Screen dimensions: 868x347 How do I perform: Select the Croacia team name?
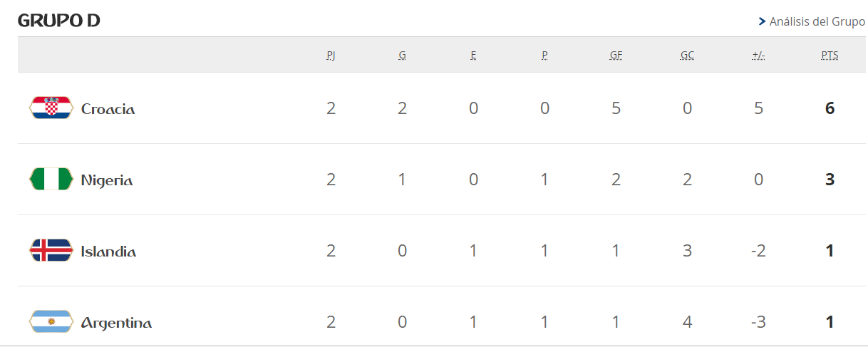coord(108,109)
